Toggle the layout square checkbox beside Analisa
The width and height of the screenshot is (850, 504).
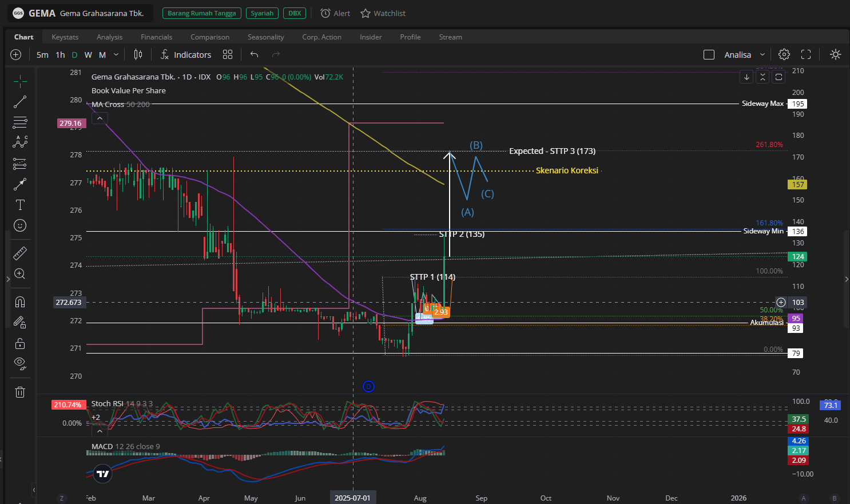click(x=709, y=54)
